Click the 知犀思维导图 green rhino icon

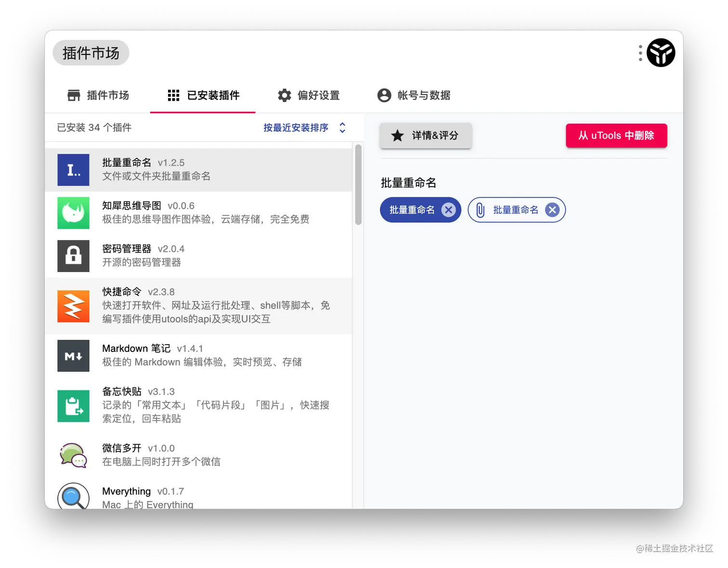pyautogui.click(x=73, y=213)
